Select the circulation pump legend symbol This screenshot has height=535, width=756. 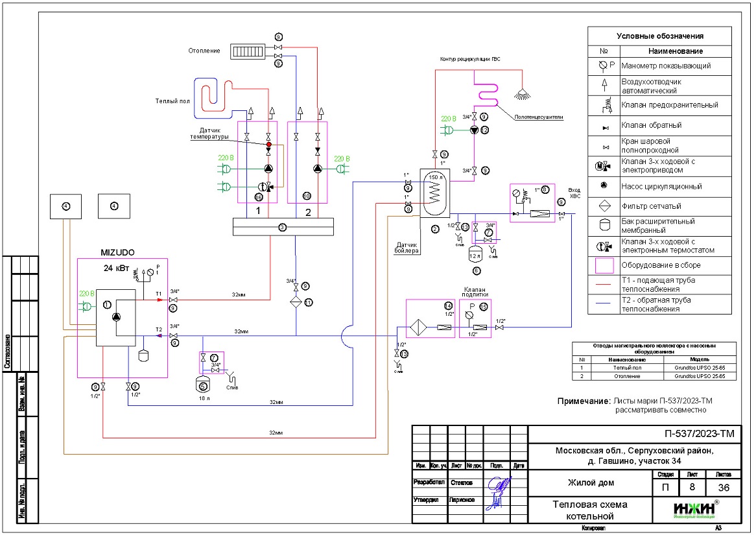(604, 186)
